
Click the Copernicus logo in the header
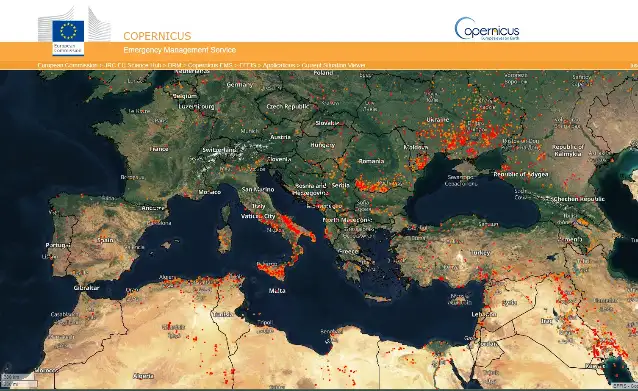click(487, 28)
